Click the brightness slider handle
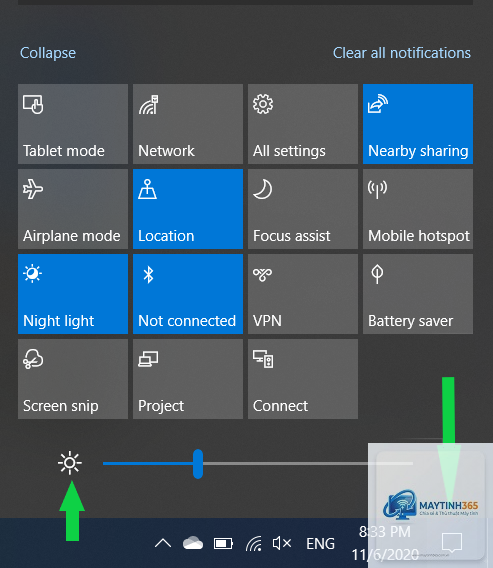Image resolution: width=493 pixels, height=568 pixels. (x=198, y=464)
